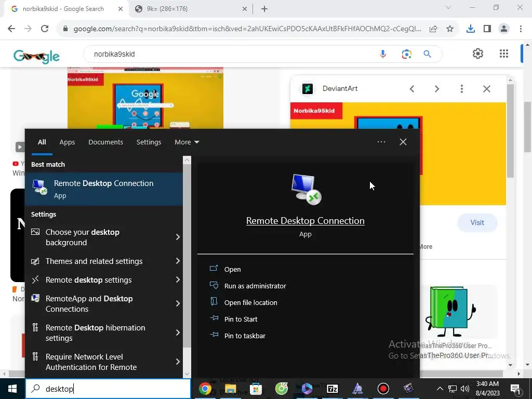Viewport: 532px width, 399px height.
Task: Open Chrome three-dot menu
Action: (521, 29)
